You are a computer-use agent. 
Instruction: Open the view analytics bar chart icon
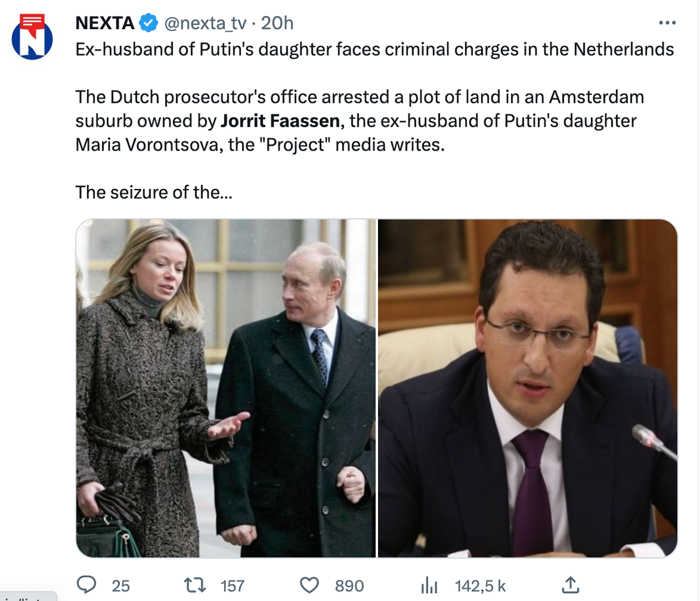429,585
